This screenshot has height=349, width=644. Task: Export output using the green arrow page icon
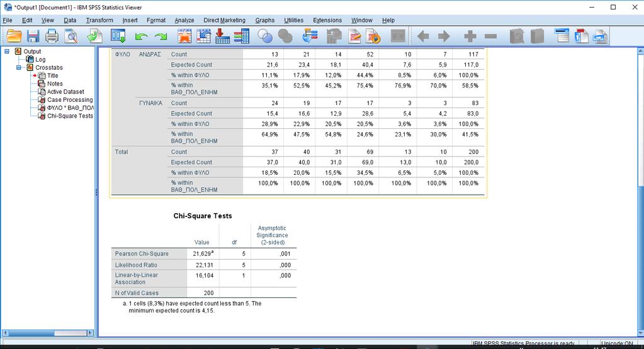click(x=95, y=36)
